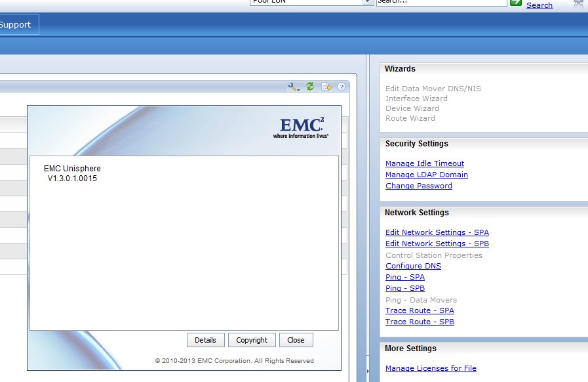Click the V1.3.0.1.0015 version text

point(72,179)
